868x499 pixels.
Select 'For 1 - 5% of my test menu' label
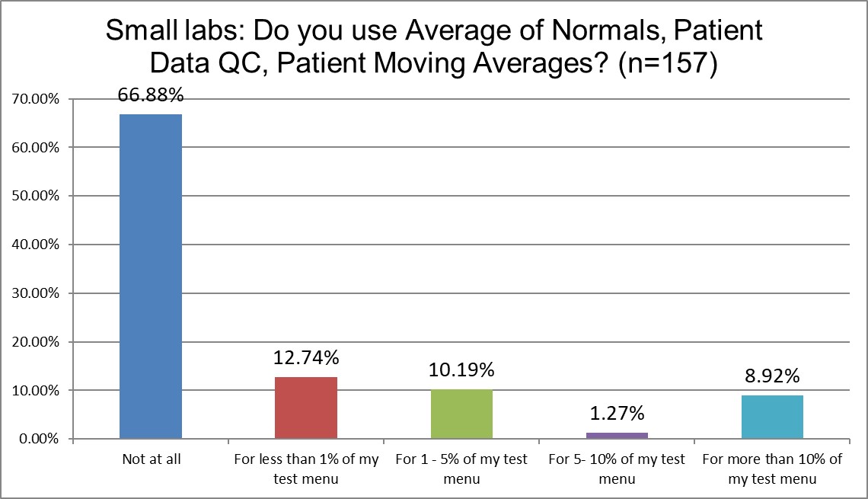[461, 469]
